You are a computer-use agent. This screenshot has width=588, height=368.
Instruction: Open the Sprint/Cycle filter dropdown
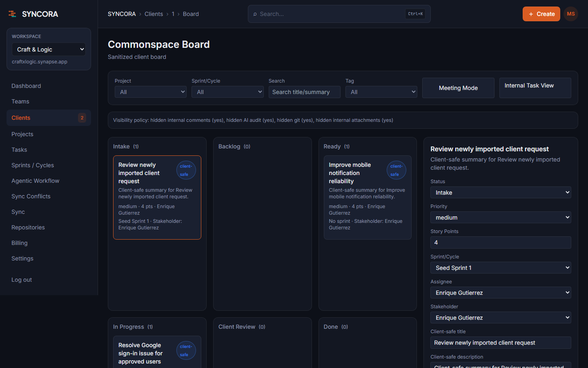[x=227, y=92]
